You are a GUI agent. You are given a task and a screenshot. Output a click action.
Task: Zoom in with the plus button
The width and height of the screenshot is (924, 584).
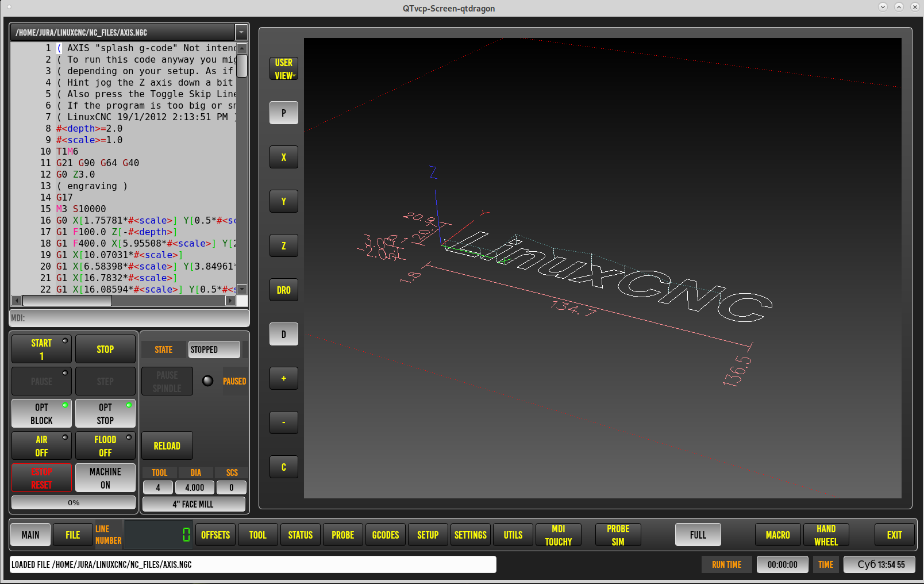283,378
